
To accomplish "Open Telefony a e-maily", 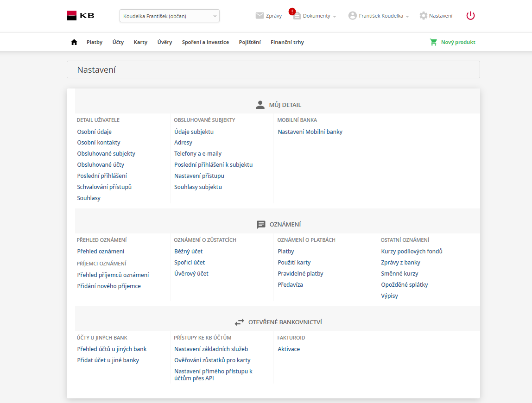I will point(198,154).
